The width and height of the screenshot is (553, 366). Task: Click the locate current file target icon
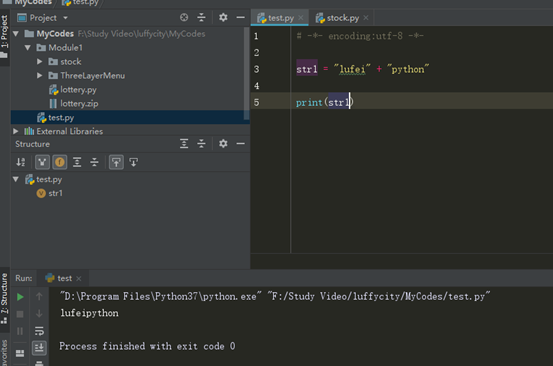tap(184, 17)
